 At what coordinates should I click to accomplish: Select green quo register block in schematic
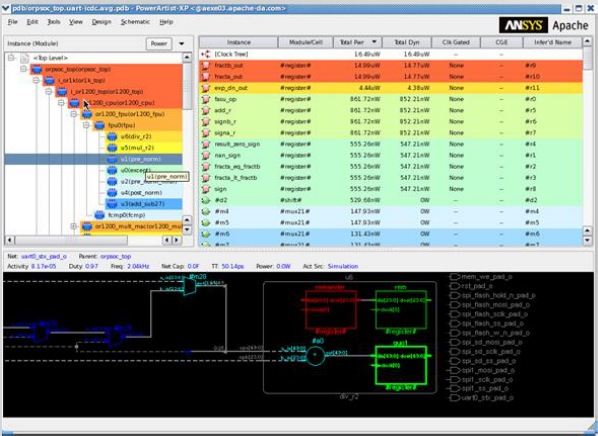coord(400,365)
